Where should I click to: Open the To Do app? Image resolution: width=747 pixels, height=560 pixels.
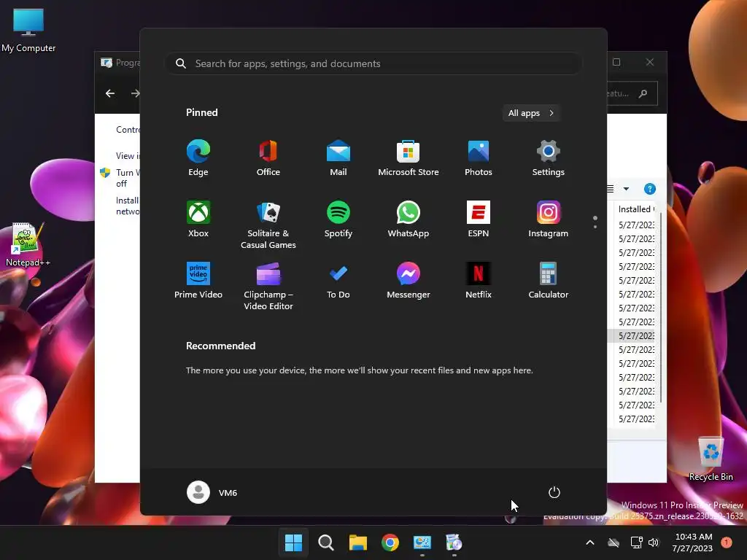point(338,281)
